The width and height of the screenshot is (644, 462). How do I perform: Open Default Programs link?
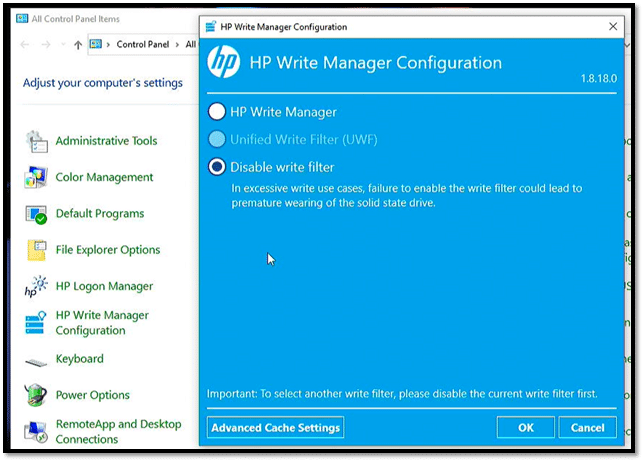tap(100, 214)
